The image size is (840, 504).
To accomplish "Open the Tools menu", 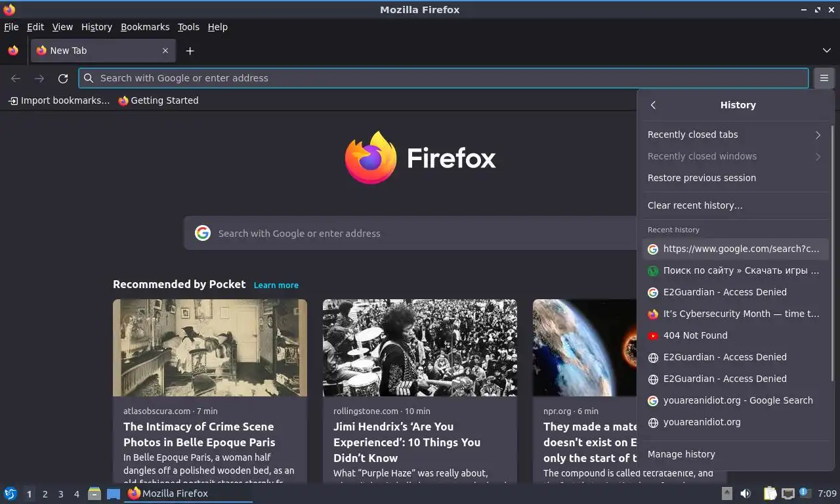I will 188,27.
